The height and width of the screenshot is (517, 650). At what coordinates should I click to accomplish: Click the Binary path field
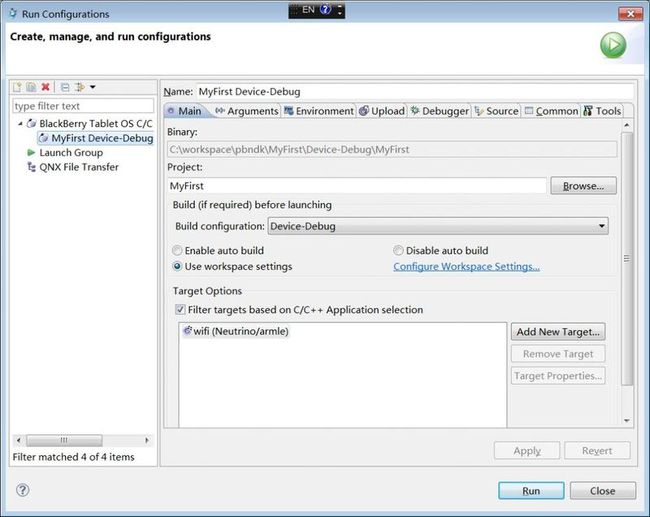[392, 149]
